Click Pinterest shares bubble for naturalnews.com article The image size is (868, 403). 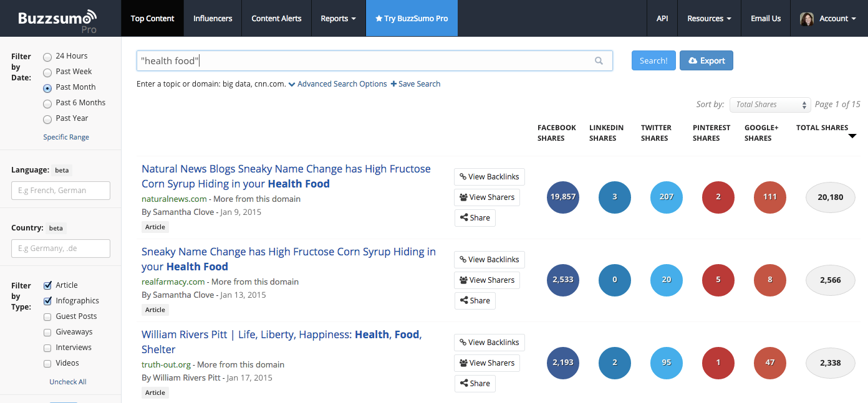[718, 197]
